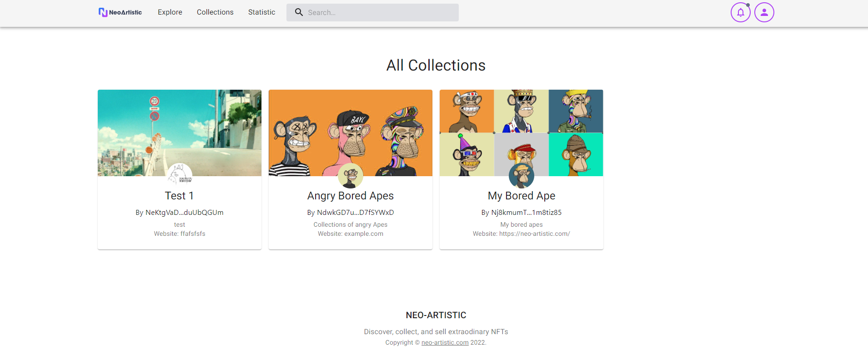Click the 'Website: ffafsfsfs' text

[x=180, y=234]
